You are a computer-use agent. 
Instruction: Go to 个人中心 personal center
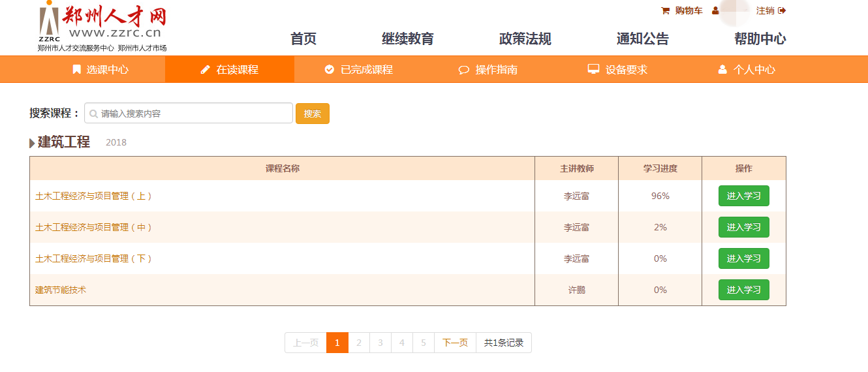[x=747, y=69]
